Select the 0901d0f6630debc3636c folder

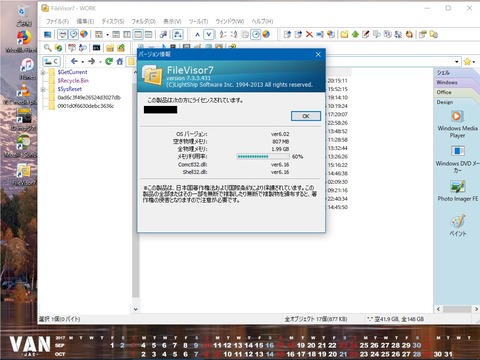tap(86, 106)
